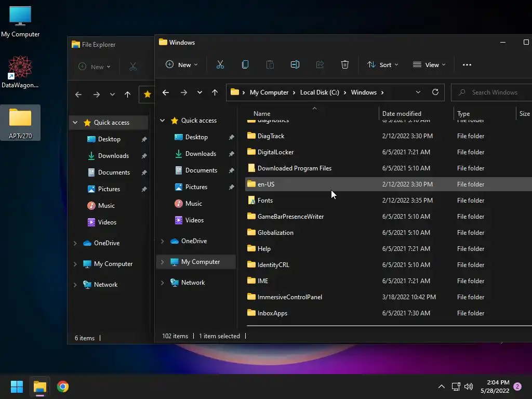
Task: Select Downloads in the File Explorer window behind
Action: click(x=113, y=156)
